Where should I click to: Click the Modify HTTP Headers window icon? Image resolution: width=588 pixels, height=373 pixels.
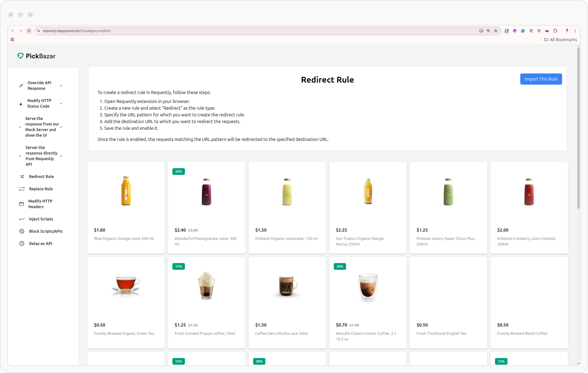tap(22, 204)
